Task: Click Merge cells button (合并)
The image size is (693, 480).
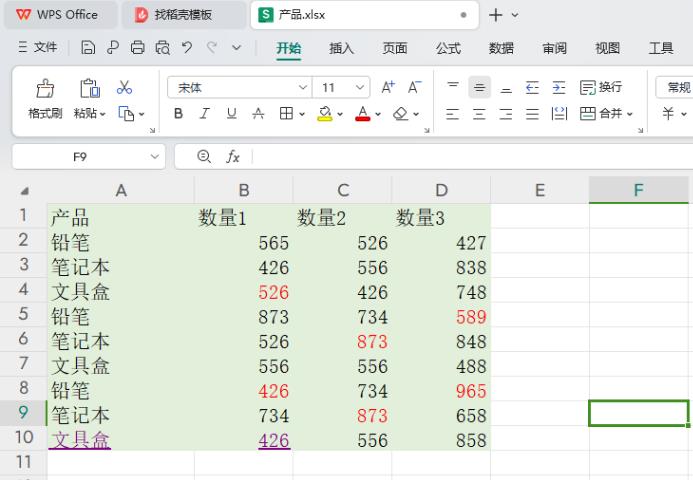Action: click(x=601, y=114)
